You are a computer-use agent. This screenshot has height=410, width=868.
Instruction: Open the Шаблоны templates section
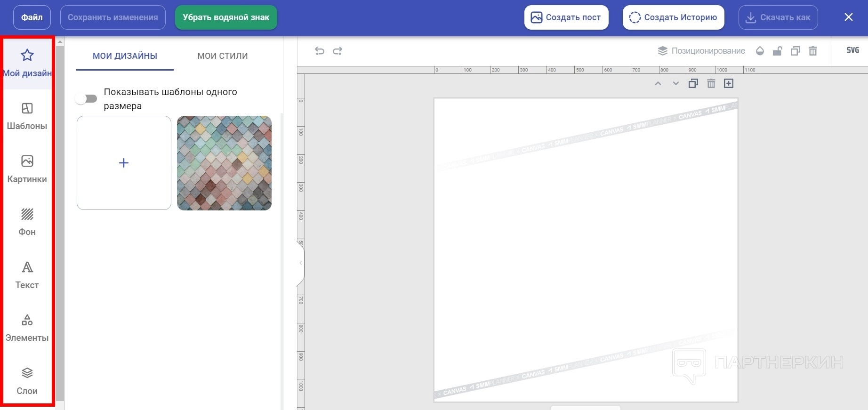point(27,116)
